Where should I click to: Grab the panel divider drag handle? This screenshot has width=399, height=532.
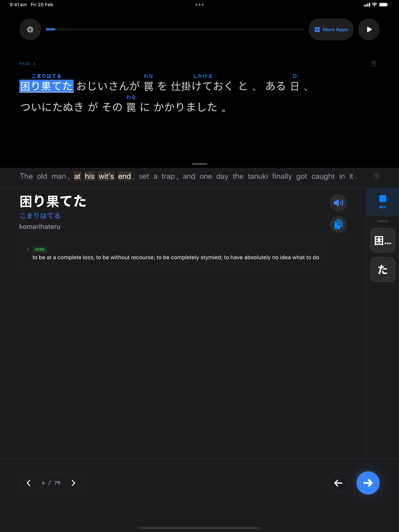click(199, 164)
